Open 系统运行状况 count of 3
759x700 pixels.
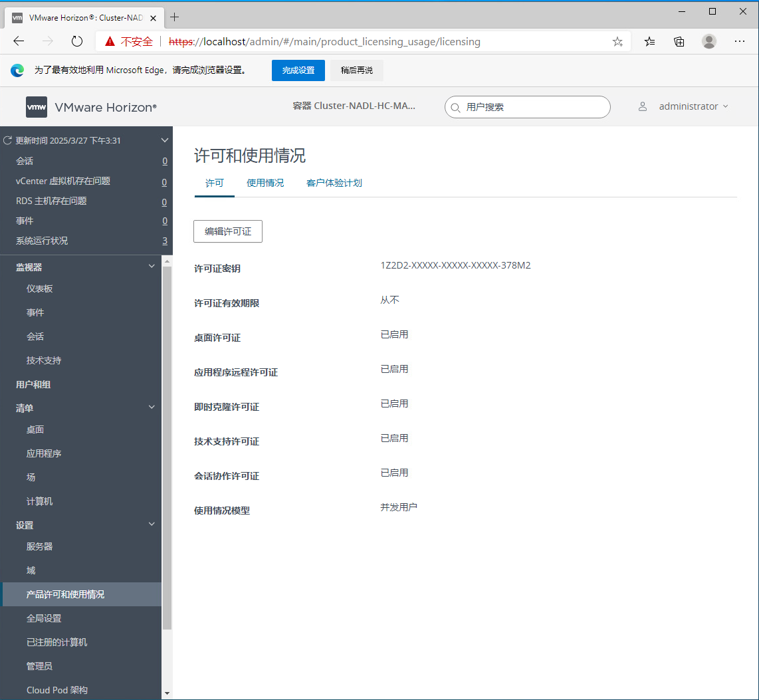click(165, 241)
